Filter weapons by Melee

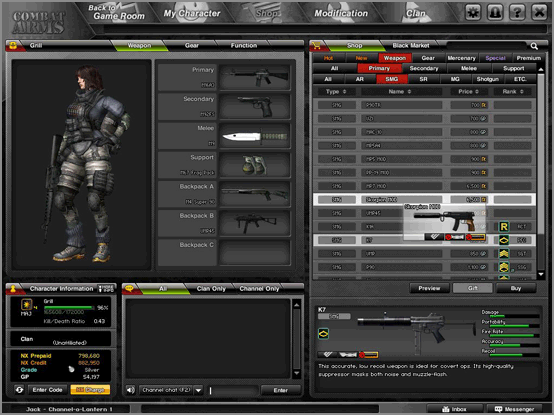coord(469,69)
